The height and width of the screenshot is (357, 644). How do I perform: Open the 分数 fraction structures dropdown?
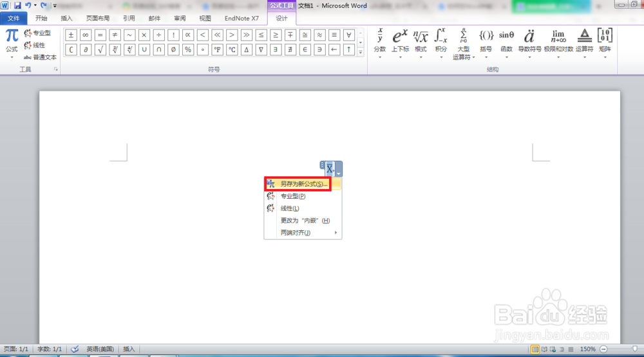click(x=380, y=44)
